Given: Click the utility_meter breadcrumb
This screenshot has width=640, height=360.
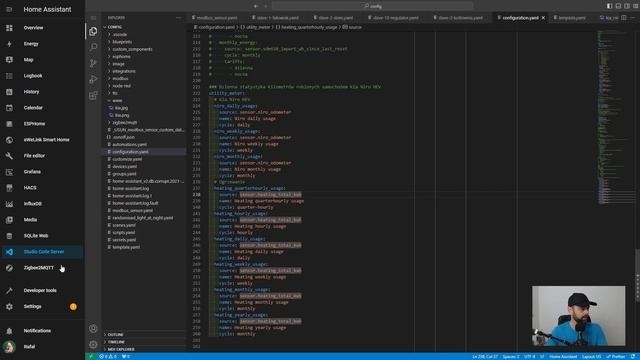Looking at the screenshot, I should [256, 27].
